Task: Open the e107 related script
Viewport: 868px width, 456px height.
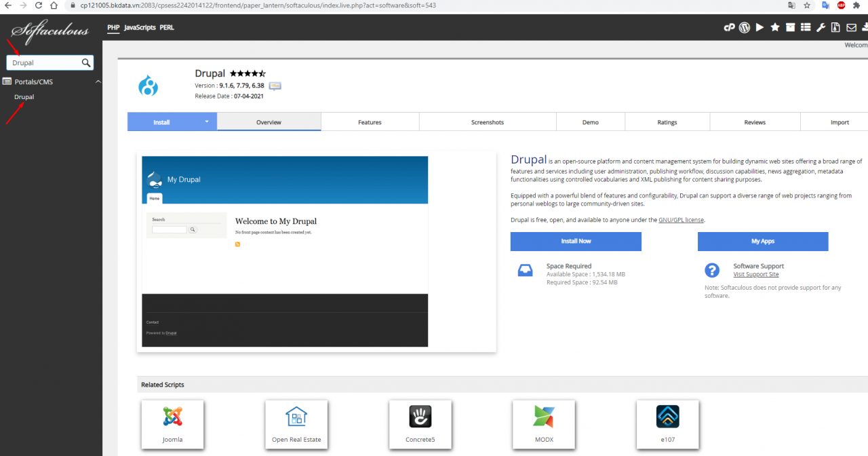Action: coord(667,424)
